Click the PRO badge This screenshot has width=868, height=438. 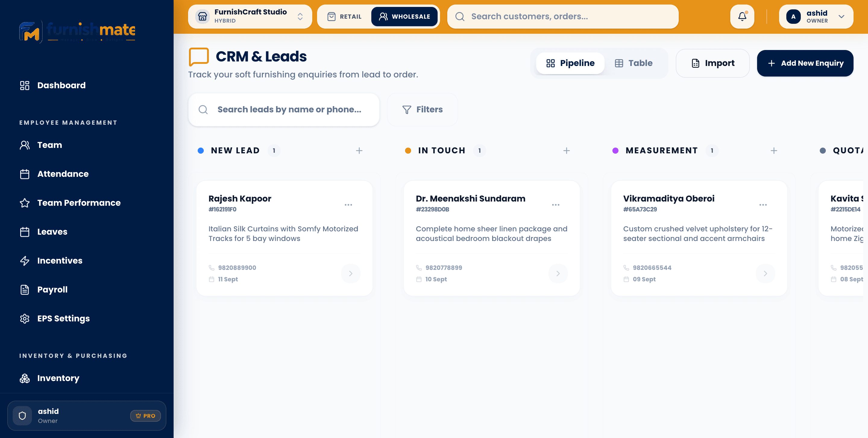point(146,416)
